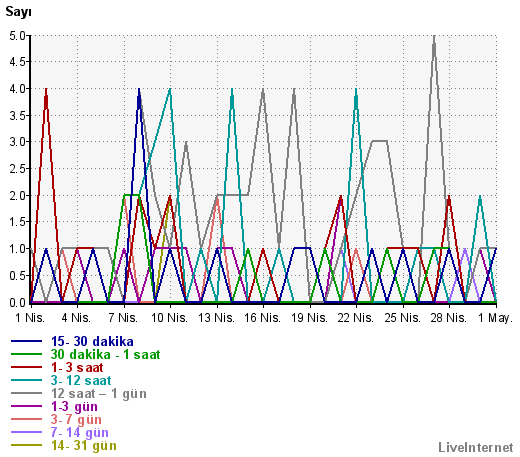Click the '7- 14 gün' legend label
The width and height of the screenshot is (520, 457).
coord(80,432)
